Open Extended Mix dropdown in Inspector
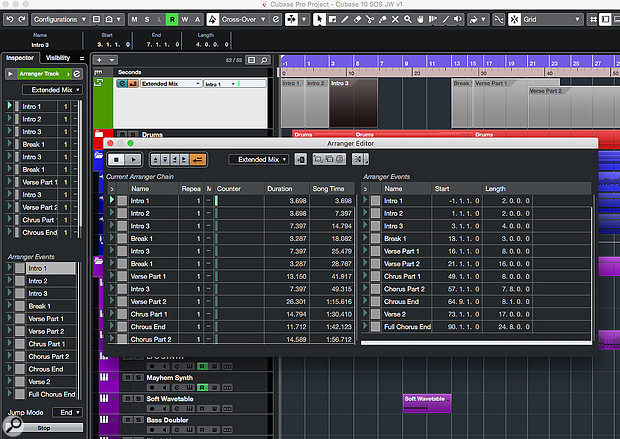 pos(52,90)
